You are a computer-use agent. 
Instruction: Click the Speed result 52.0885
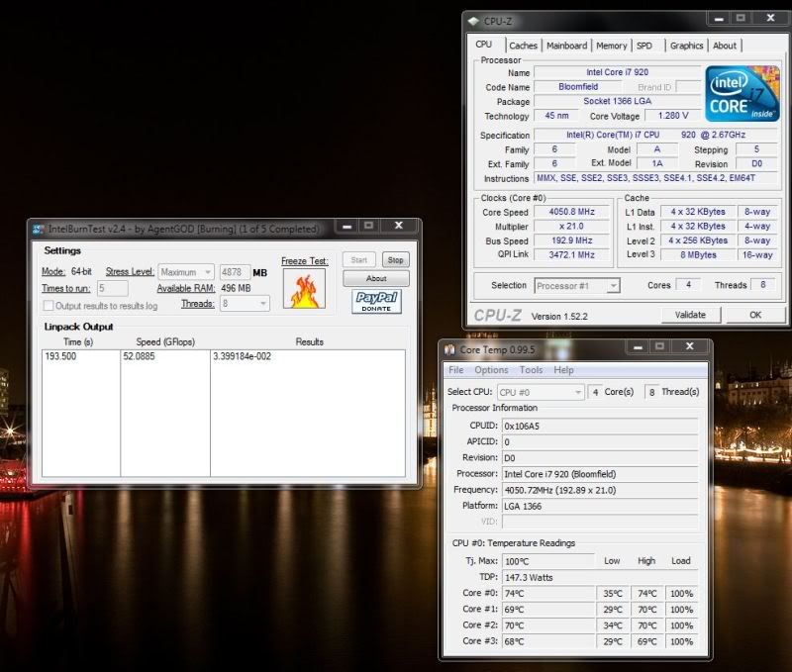click(x=139, y=356)
